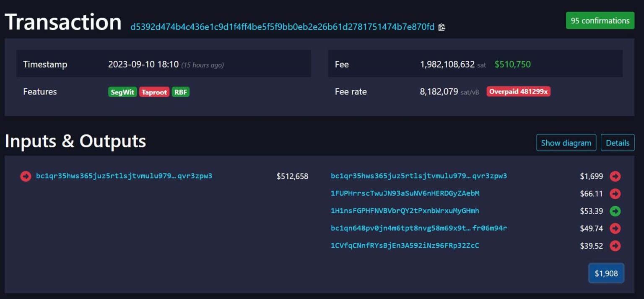Open input address bc1qr35hws…qvr3zpw3
Screen dimensions: 644x299
(x=124, y=176)
